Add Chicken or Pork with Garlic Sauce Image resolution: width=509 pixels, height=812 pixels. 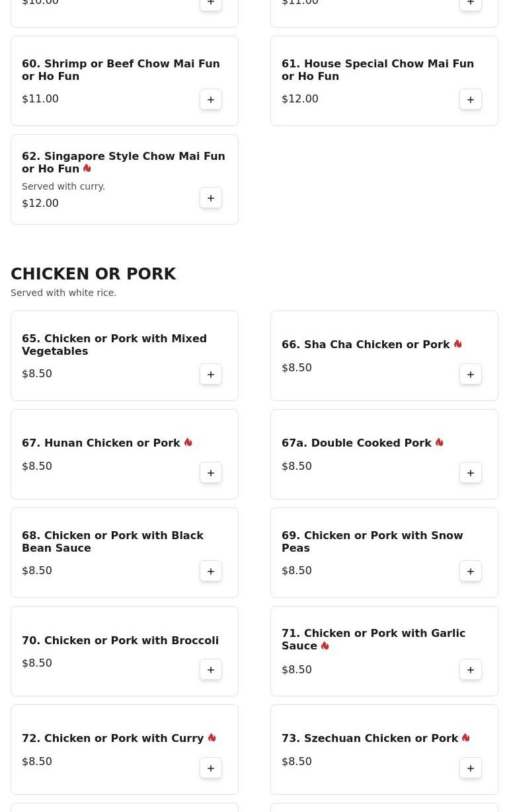(471, 670)
